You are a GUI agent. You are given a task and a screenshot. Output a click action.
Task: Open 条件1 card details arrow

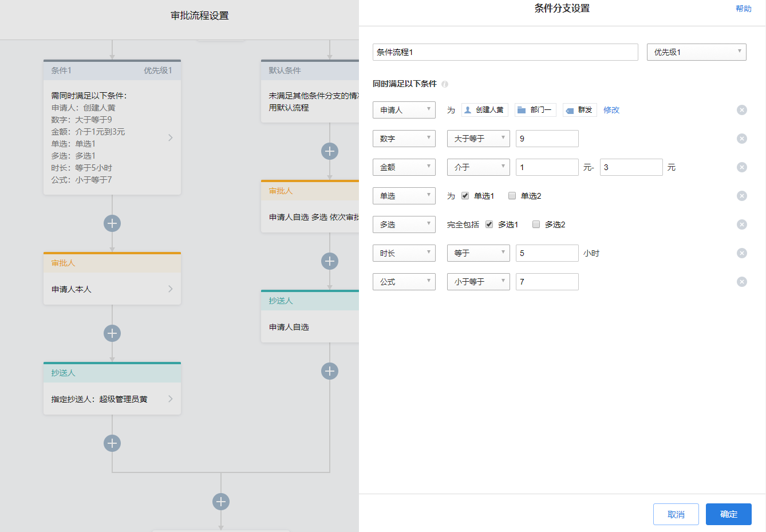point(170,137)
